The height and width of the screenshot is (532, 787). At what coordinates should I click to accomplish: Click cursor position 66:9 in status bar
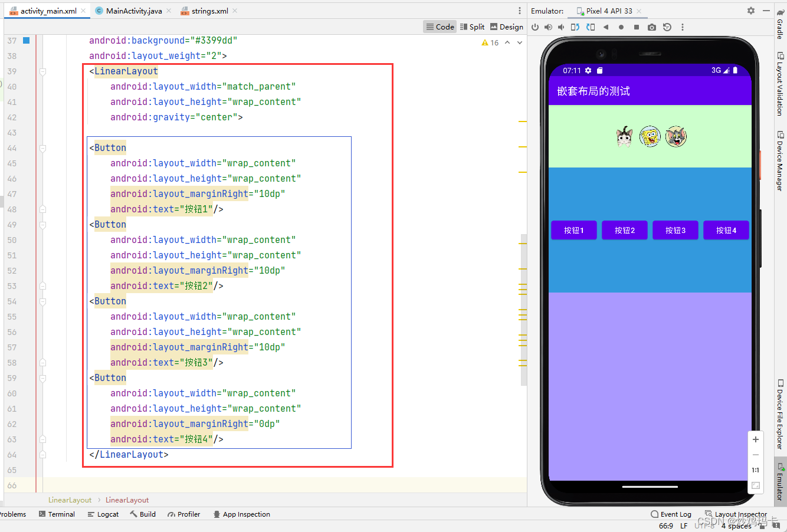click(666, 526)
